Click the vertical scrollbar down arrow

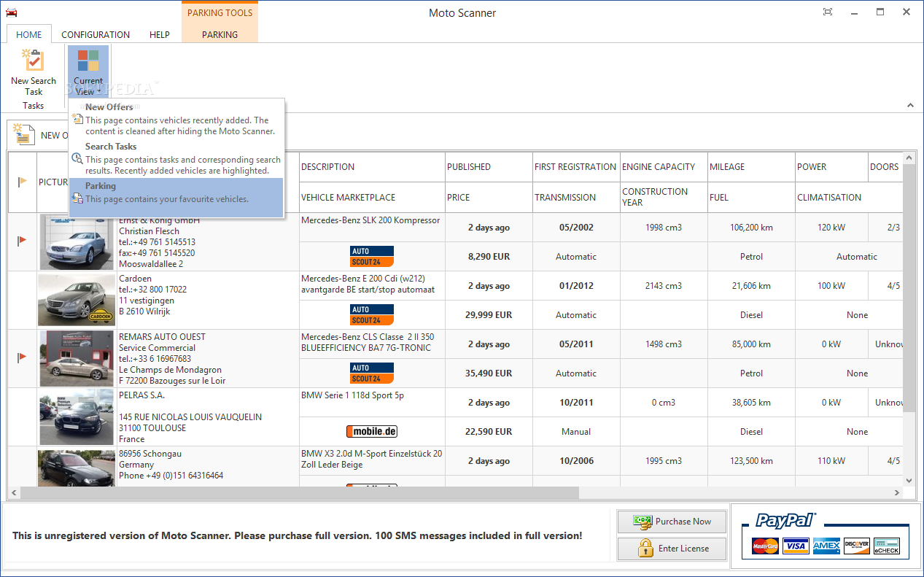(909, 480)
